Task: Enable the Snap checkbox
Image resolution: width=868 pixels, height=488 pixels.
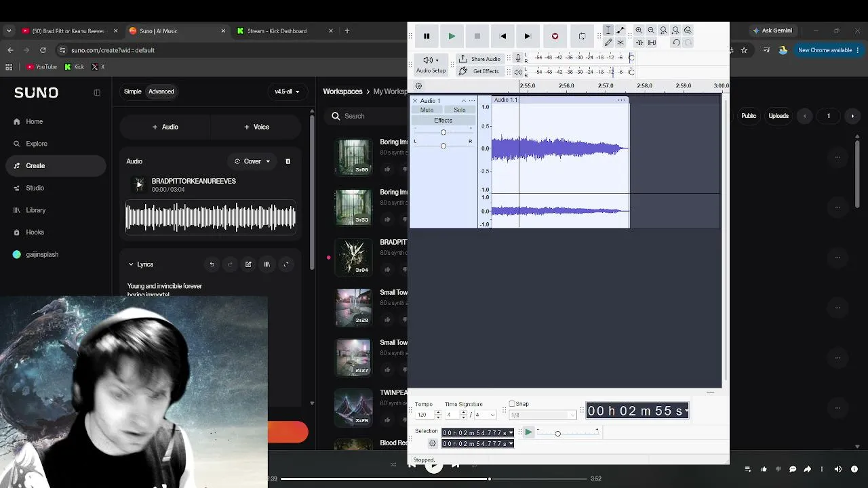Action: (x=512, y=404)
